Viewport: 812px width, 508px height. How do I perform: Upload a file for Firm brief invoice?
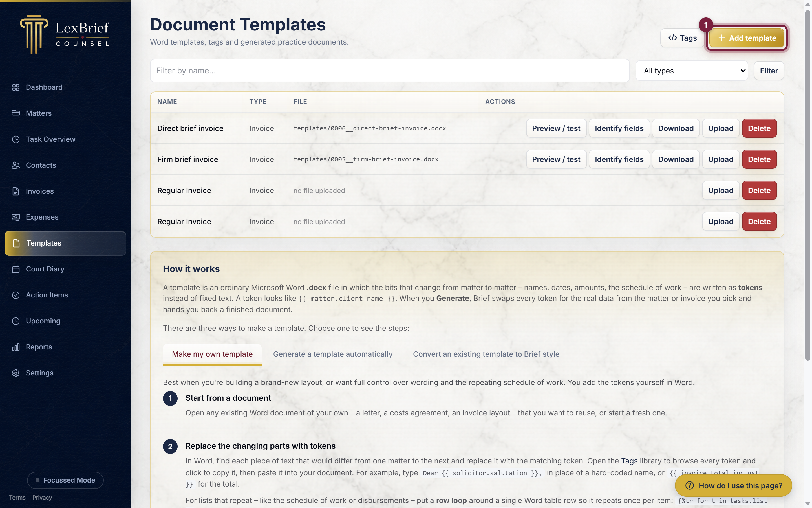721,159
